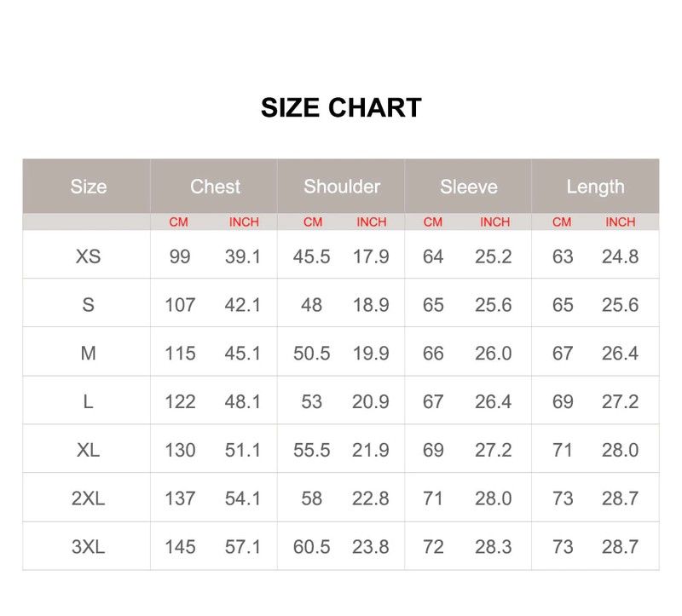Click the XS size row label
This screenshot has width=682, height=616.
click(89, 256)
